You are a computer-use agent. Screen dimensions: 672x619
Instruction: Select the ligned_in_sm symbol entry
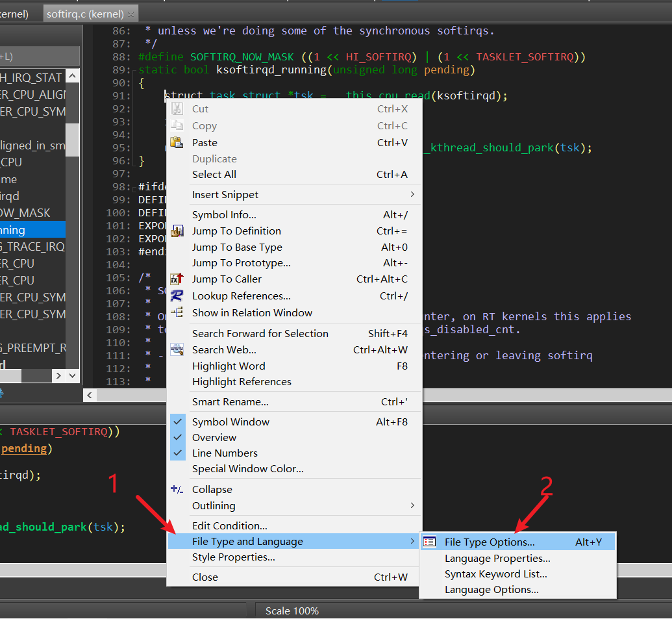pos(32,145)
